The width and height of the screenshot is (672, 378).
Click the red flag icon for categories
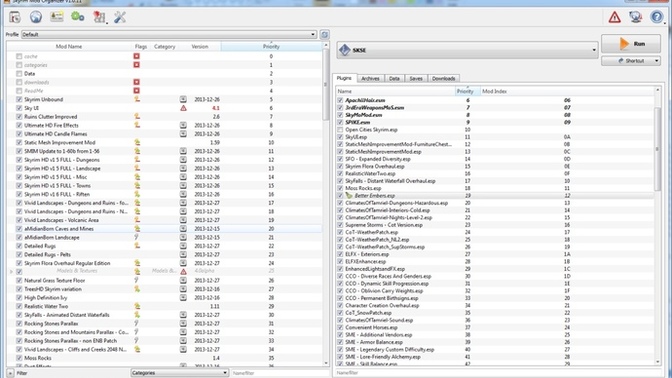[136, 65]
